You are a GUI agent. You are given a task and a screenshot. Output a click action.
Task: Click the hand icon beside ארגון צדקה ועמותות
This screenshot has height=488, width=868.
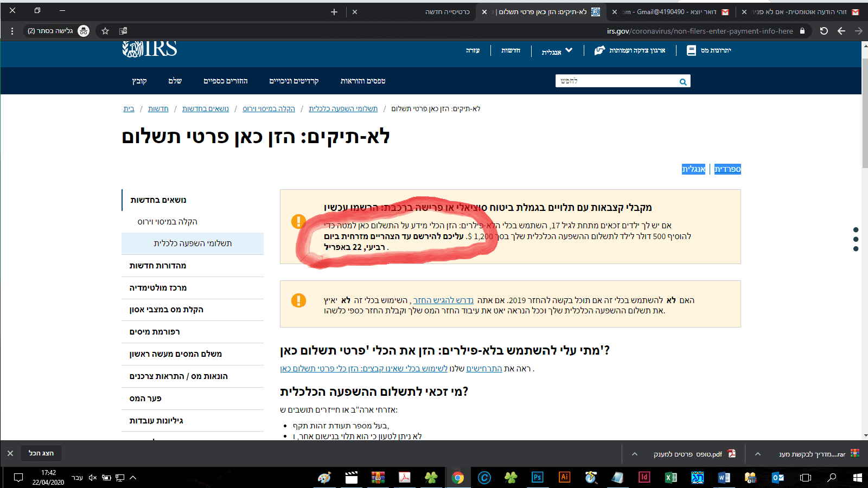tap(599, 50)
